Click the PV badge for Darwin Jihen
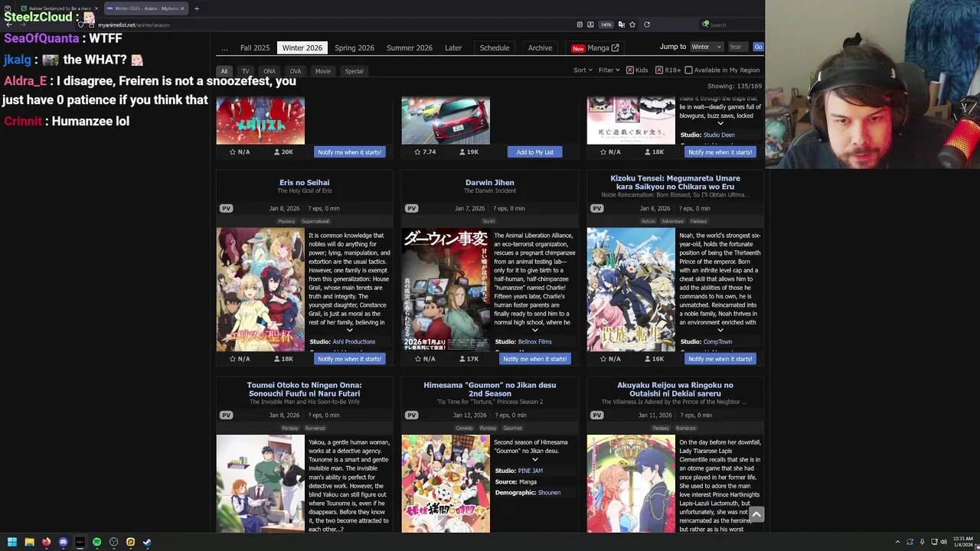 411,208
